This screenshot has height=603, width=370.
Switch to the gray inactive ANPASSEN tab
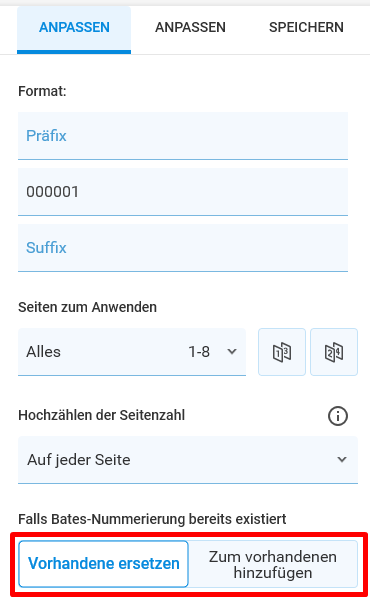(x=190, y=28)
